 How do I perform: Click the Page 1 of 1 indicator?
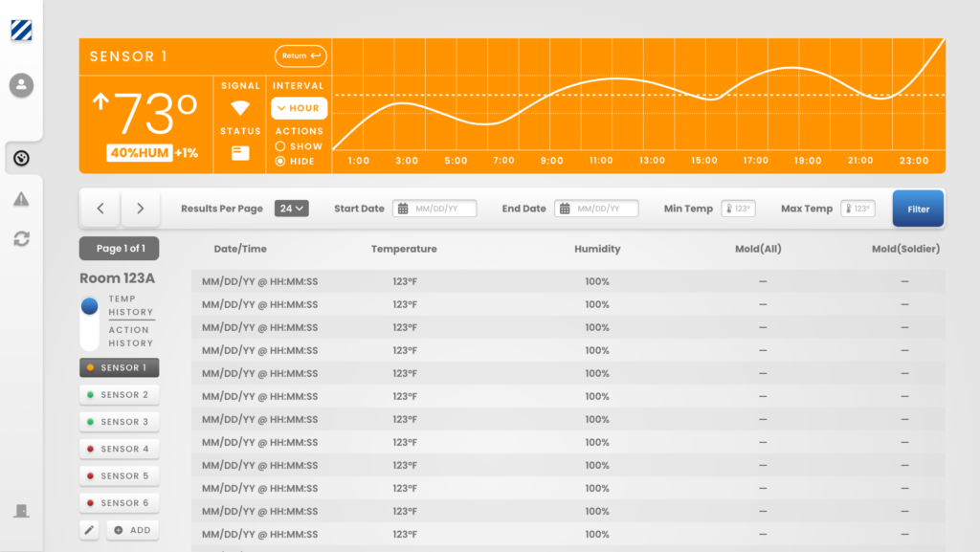119,249
